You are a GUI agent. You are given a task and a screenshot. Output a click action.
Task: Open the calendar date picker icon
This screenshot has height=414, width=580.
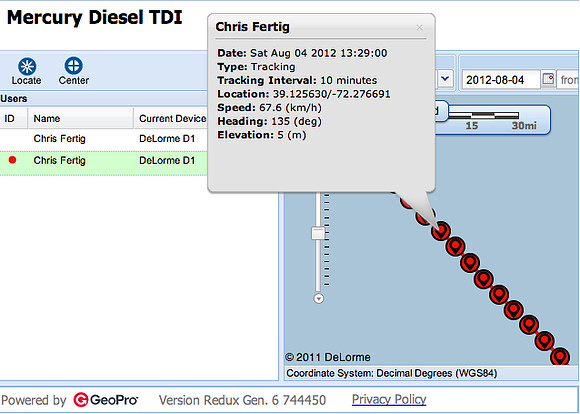click(548, 79)
